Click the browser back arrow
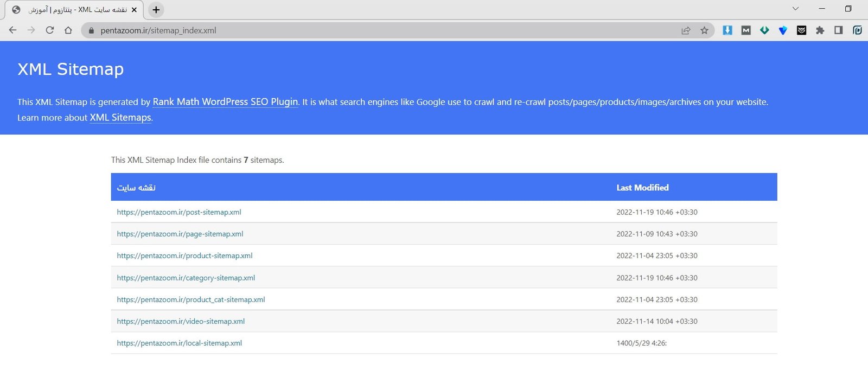The image size is (868, 383). coord(13,30)
